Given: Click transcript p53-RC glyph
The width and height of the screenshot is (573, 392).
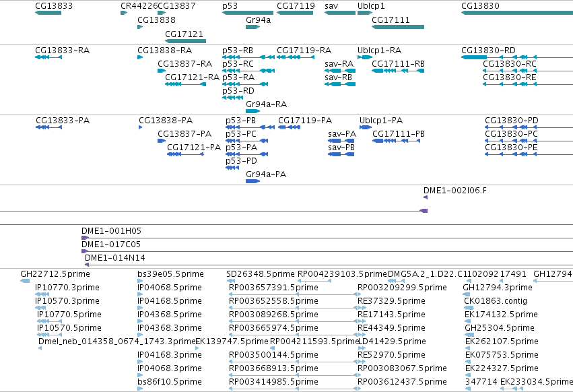Looking at the screenshot, I should pyautogui.click(x=248, y=71).
